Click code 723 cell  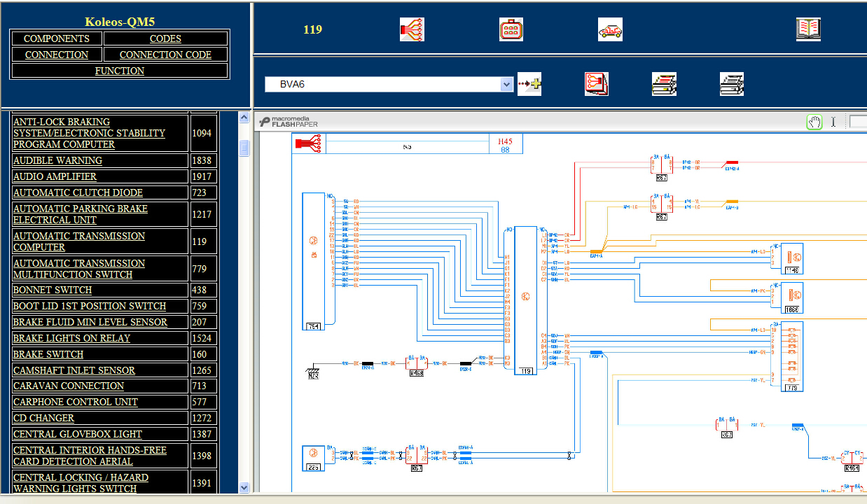click(203, 192)
